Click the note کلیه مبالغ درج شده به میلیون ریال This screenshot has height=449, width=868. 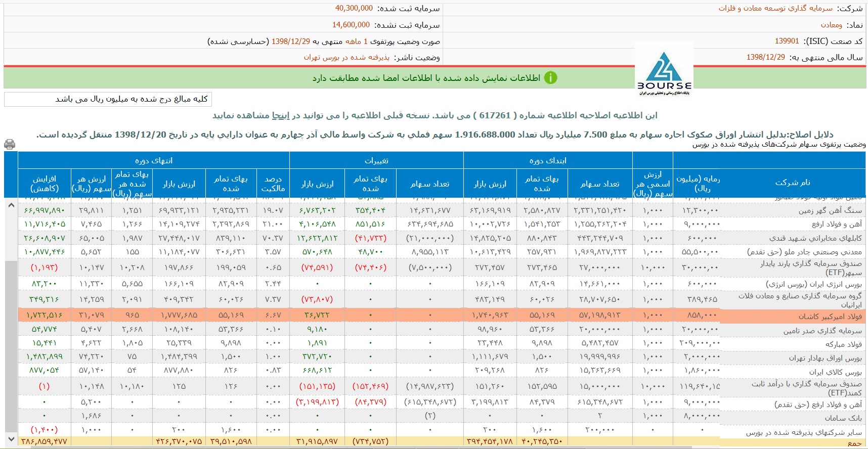tap(132, 99)
